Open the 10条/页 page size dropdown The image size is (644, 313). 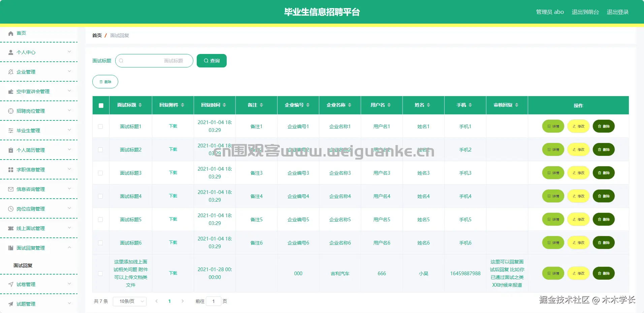pos(130,301)
